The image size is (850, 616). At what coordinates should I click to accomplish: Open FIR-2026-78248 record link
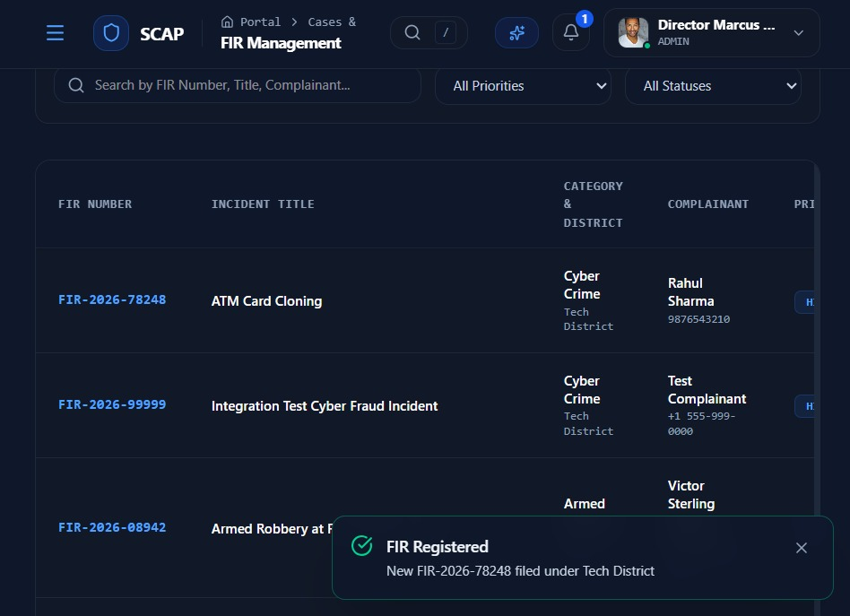pyautogui.click(x=112, y=299)
